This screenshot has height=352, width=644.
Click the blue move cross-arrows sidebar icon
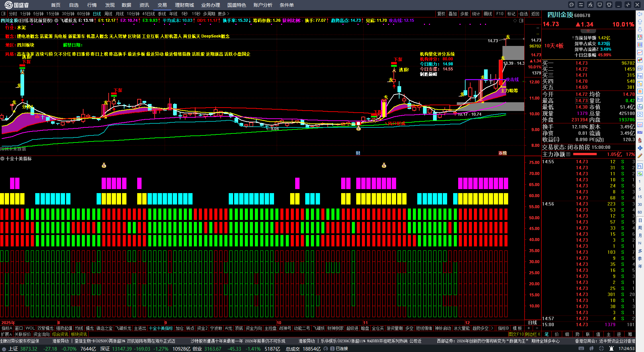tap(640, 148)
